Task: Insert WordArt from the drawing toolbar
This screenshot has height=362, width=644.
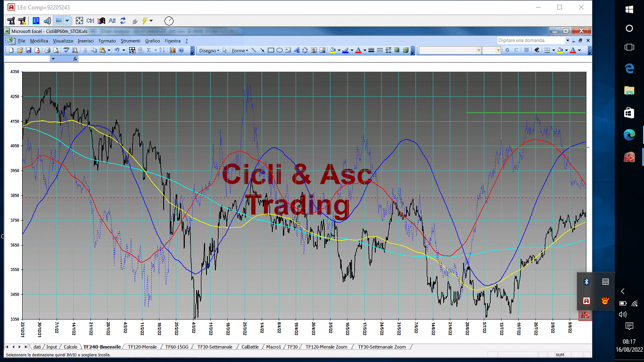Action: coord(297,50)
